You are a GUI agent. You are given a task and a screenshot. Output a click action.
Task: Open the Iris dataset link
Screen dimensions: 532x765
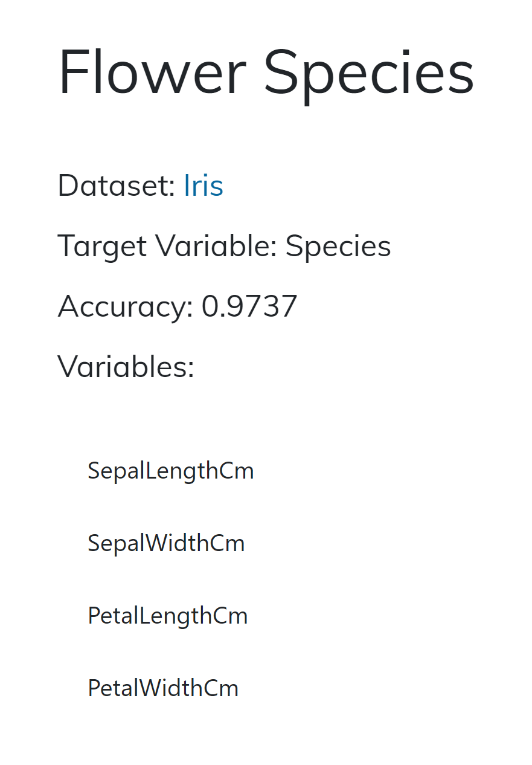coord(204,186)
